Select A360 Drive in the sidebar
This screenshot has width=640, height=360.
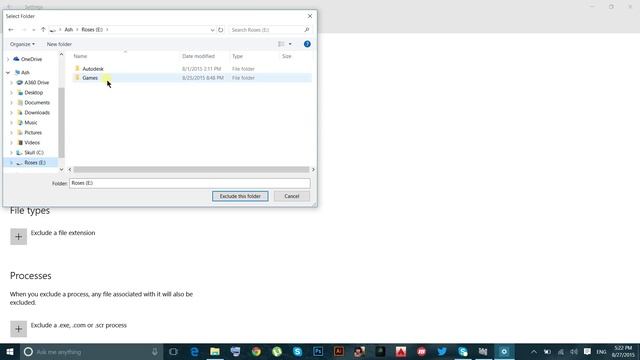point(36,82)
